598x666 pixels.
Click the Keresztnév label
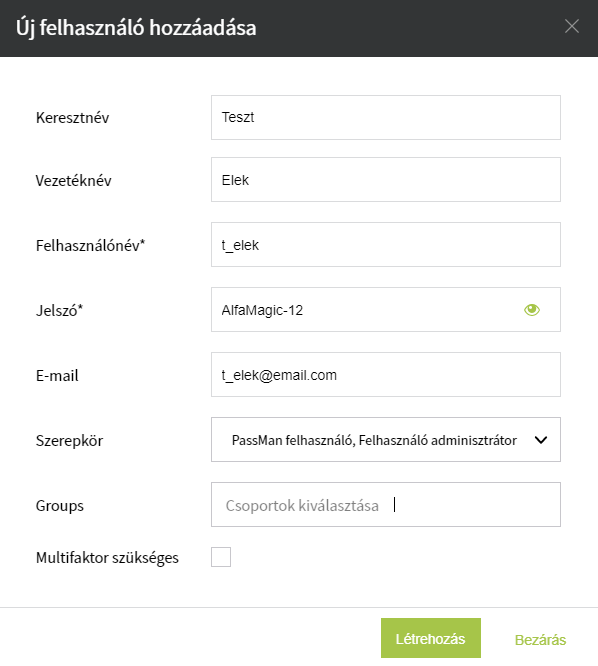pos(72,118)
